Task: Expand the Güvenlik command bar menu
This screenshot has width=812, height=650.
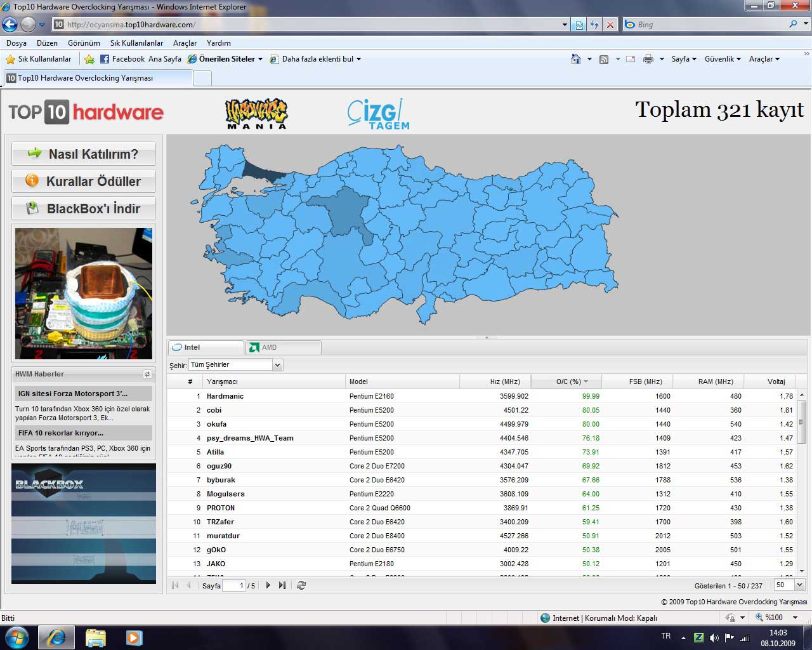Action: point(723,59)
